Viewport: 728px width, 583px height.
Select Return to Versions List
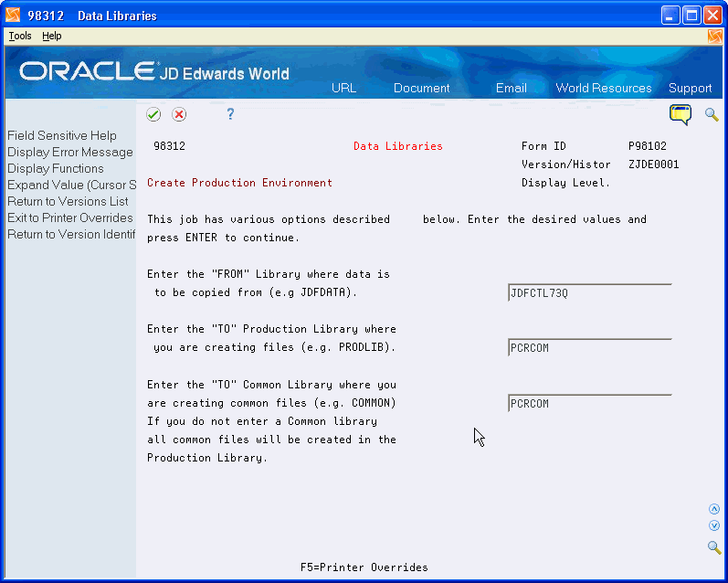[68, 201]
